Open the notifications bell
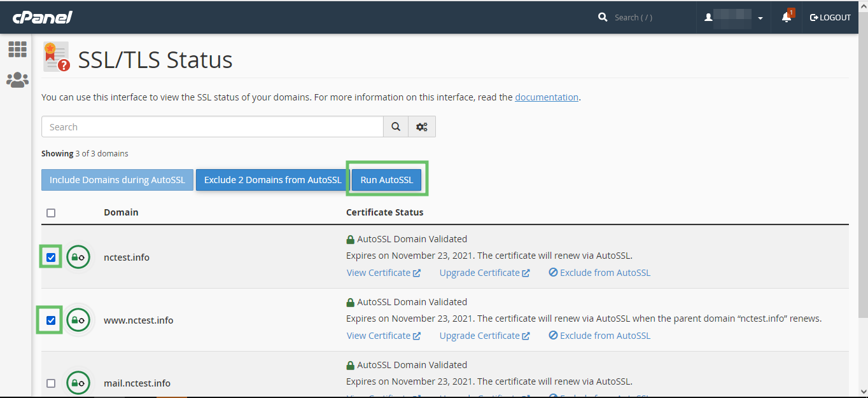868x398 pixels. point(787,17)
